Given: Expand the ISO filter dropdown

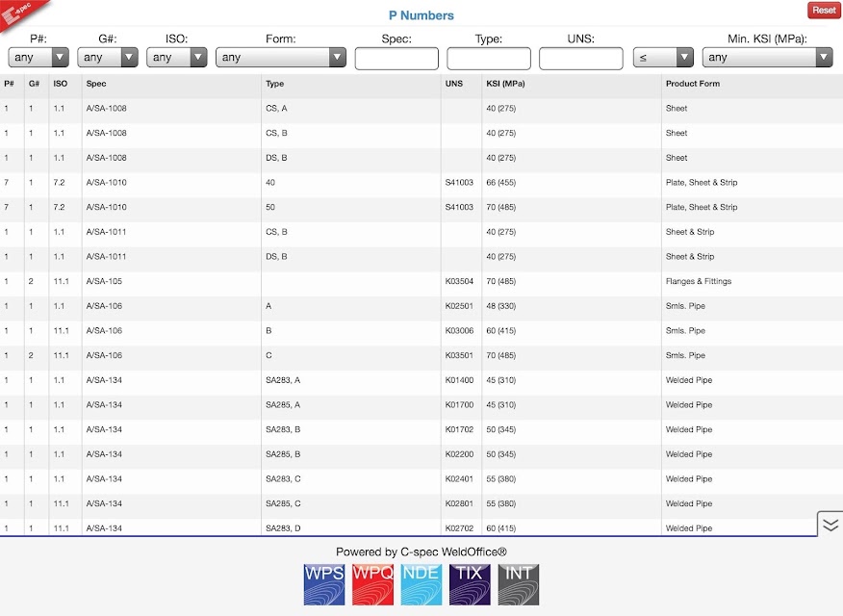Looking at the screenshot, I should tap(177, 58).
